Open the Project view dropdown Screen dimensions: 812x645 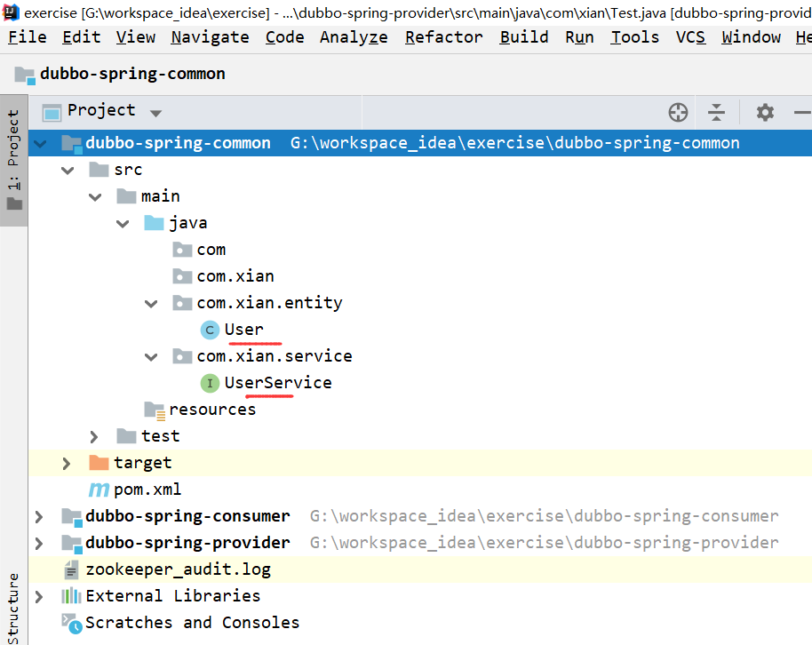(155, 113)
